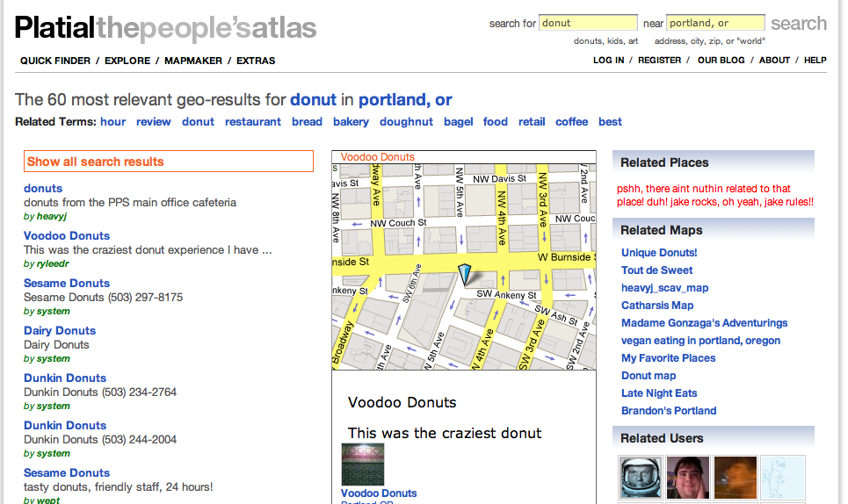This screenshot has width=848, height=504.
Task: Click 'This was the craziest donut' description text
Action: [x=445, y=433]
